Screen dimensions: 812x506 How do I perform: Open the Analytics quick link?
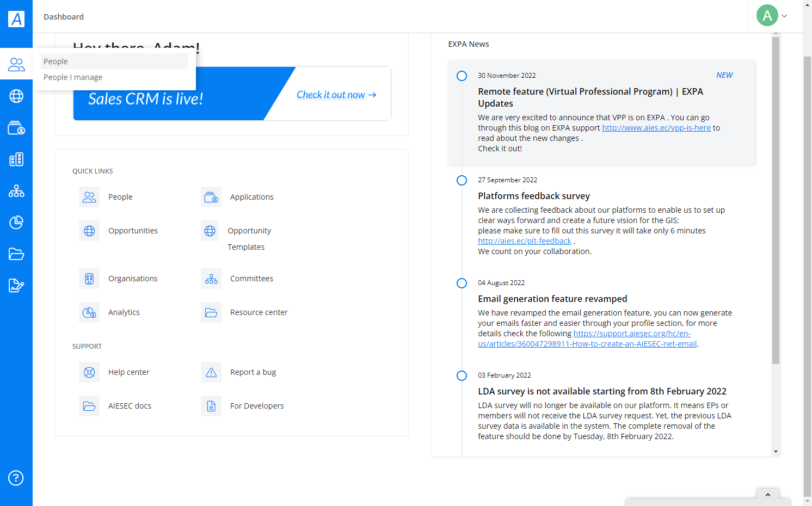tap(124, 312)
